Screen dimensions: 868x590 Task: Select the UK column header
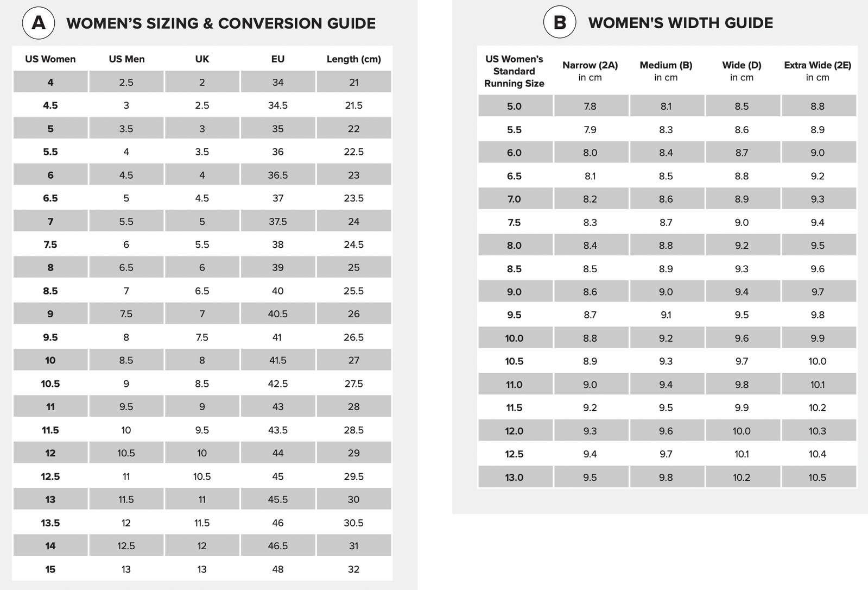[202, 59]
